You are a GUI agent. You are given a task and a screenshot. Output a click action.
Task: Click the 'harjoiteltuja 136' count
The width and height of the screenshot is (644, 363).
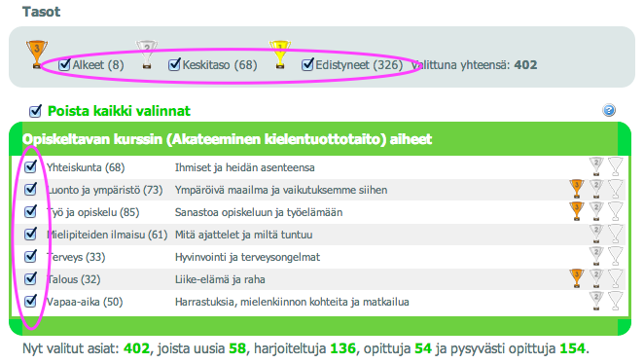click(x=305, y=348)
